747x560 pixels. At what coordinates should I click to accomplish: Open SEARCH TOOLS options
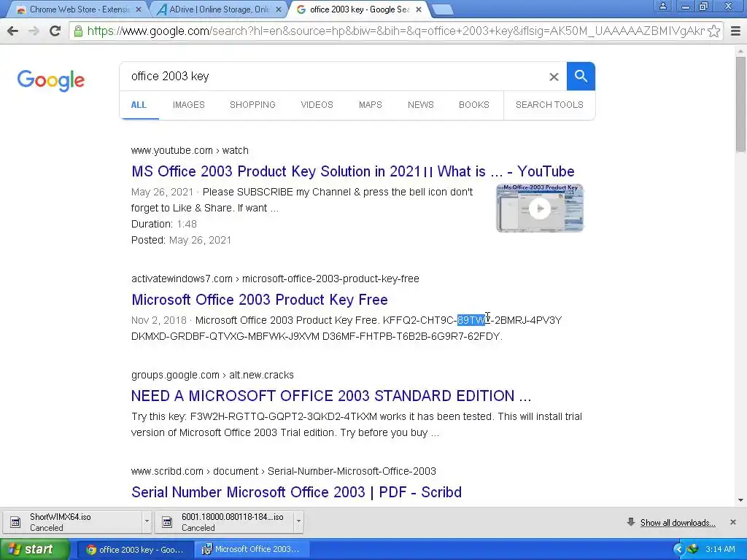point(549,105)
